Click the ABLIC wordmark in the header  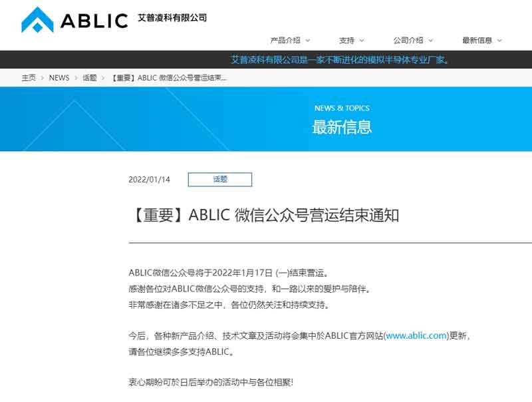(x=93, y=19)
